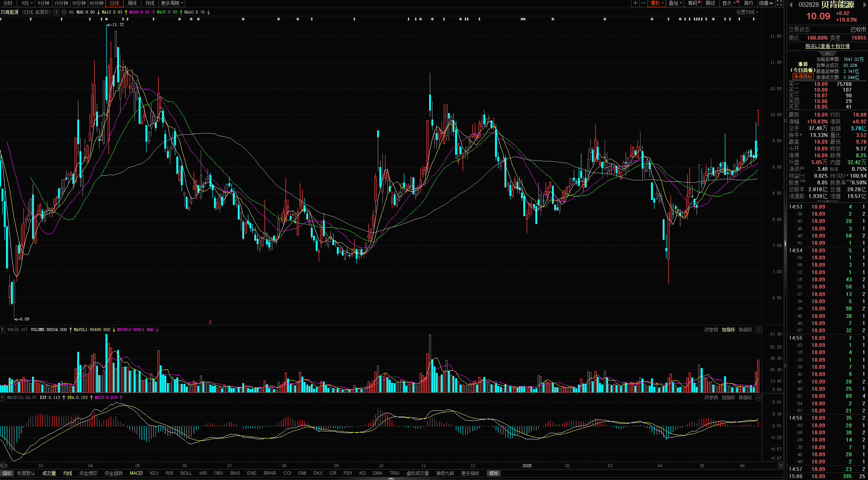Go to next stock with right triangle
Screen dimensions: 868x480
[x=865, y=5]
